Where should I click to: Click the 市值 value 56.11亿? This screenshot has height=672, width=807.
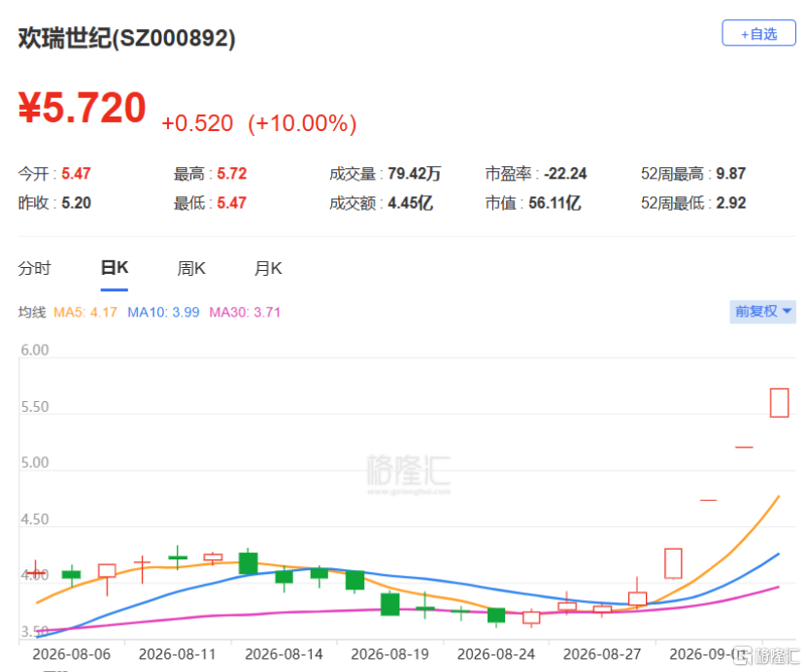click(555, 203)
